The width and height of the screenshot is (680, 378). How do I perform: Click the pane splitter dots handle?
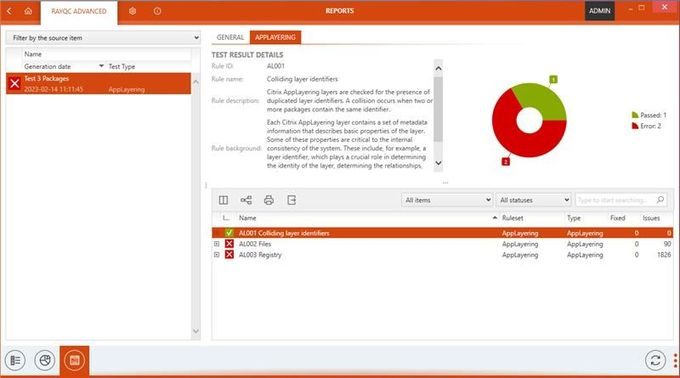coord(445,183)
